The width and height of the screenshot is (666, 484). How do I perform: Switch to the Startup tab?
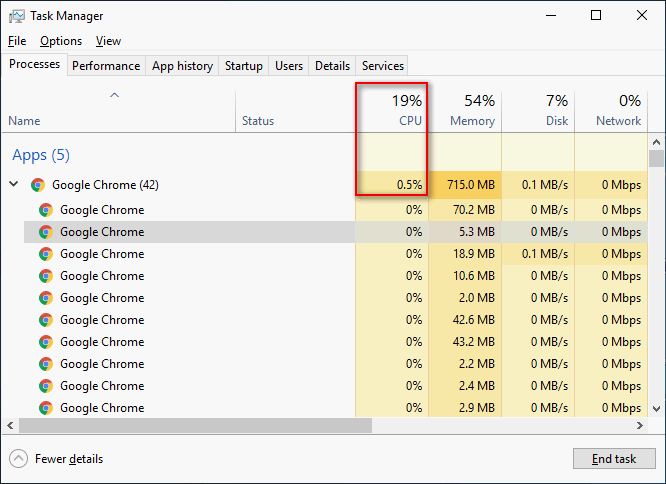[243, 66]
